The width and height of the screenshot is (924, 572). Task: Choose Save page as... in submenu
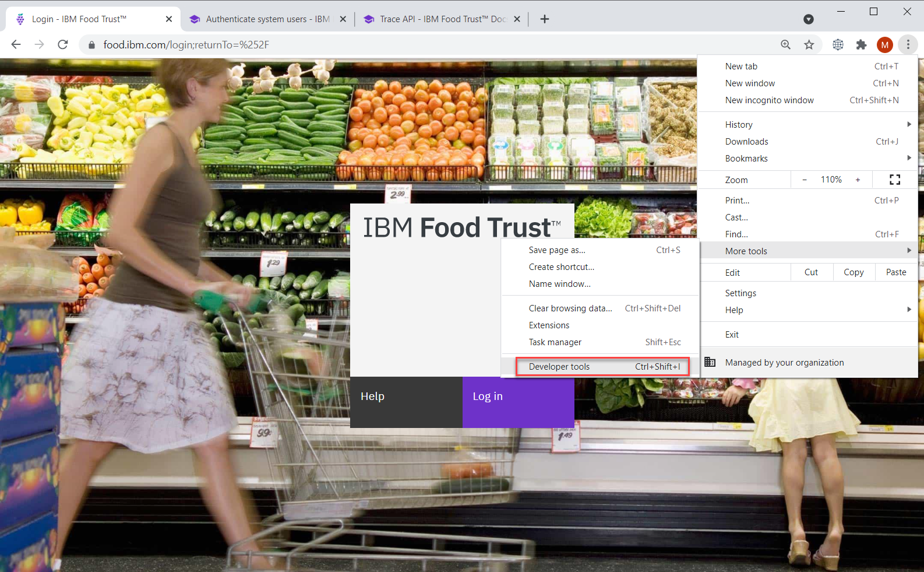click(x=600, y=250)
